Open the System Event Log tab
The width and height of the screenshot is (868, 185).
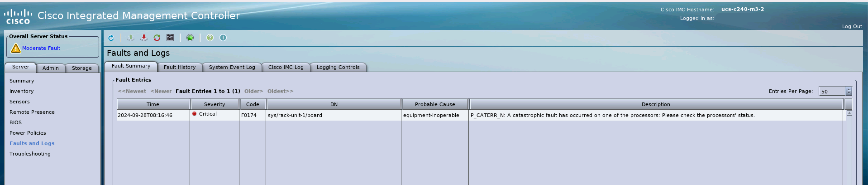pyautogui.click(x=232, y=67)
